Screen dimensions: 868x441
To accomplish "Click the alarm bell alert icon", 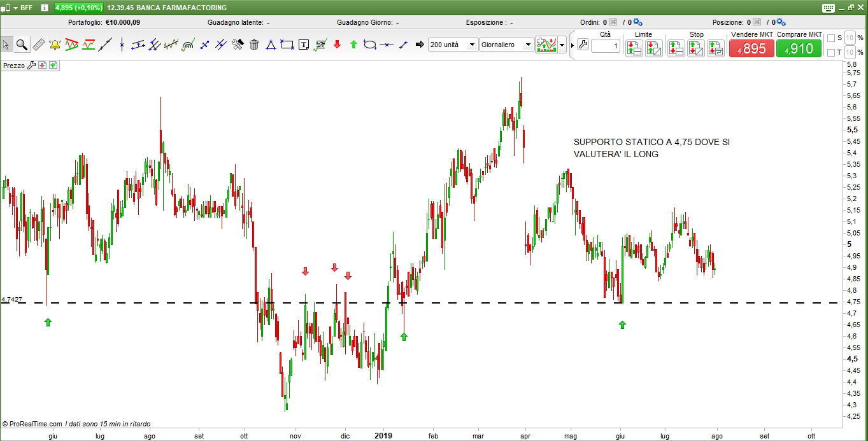I will tap(55, 45).
